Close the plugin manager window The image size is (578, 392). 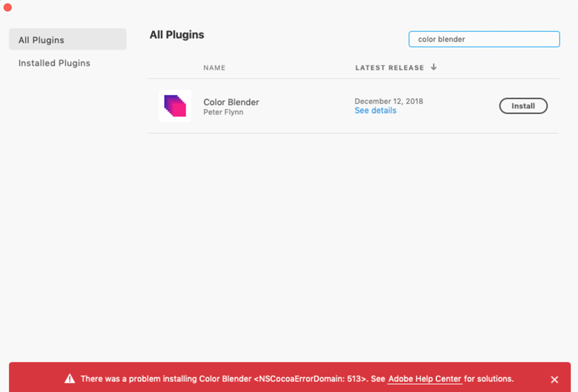click(8, 7)
